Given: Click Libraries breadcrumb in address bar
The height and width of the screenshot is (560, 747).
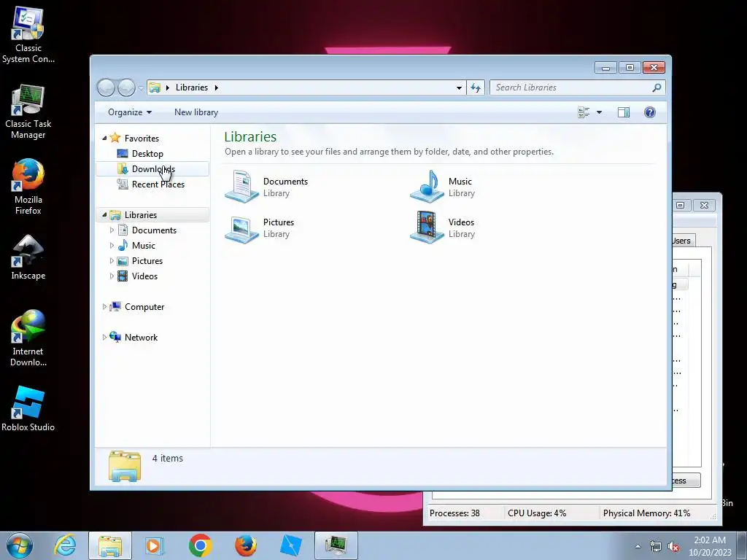Looking at the screenshot, I should tap(192, 87).
